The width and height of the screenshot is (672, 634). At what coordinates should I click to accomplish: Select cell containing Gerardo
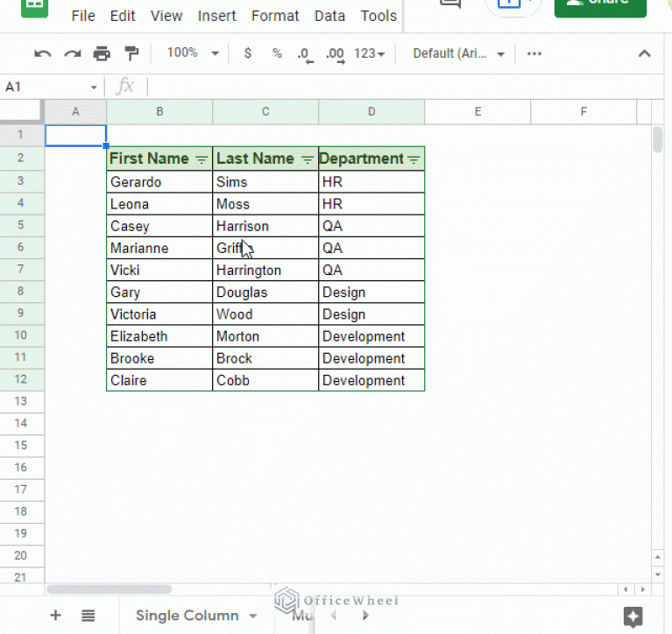[x=159, y=182]
